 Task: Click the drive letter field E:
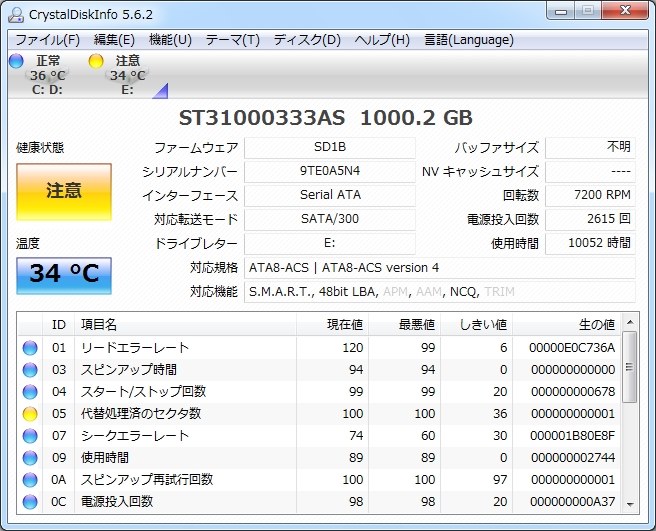coord(330,244)
